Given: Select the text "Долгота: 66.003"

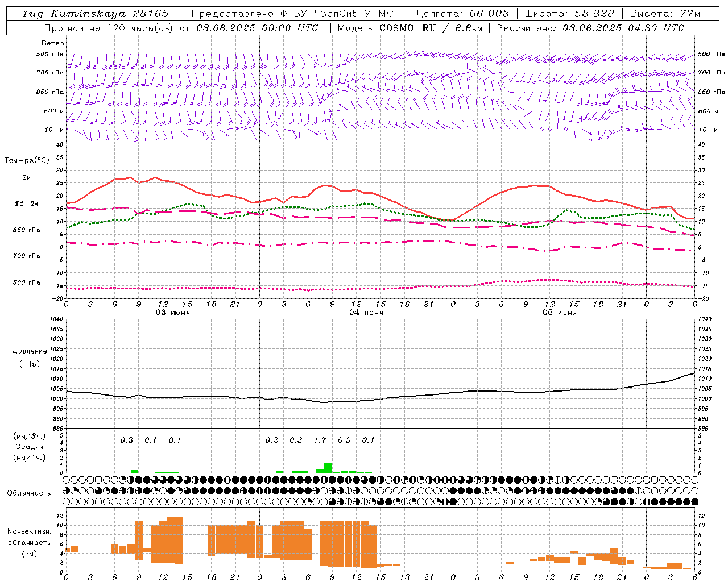Looking at the screenshot, I should (462, 14).
